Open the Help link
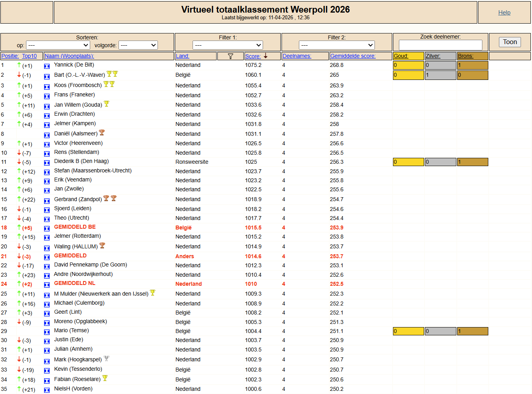 pyautogui.click(x=504, y=13)
